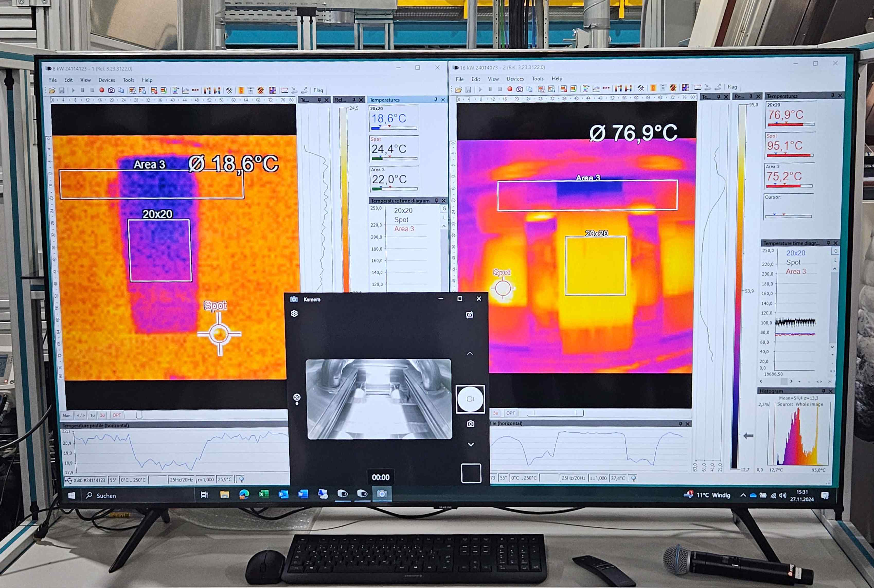Switch Kamera to photo mode
Image resolution: width=874 pixels, height=588 pixels.
pos(470,424)
